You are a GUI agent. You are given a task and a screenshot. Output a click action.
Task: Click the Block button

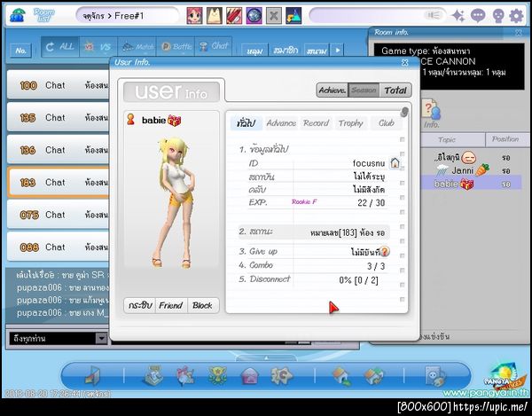click(x=202, y=305)
